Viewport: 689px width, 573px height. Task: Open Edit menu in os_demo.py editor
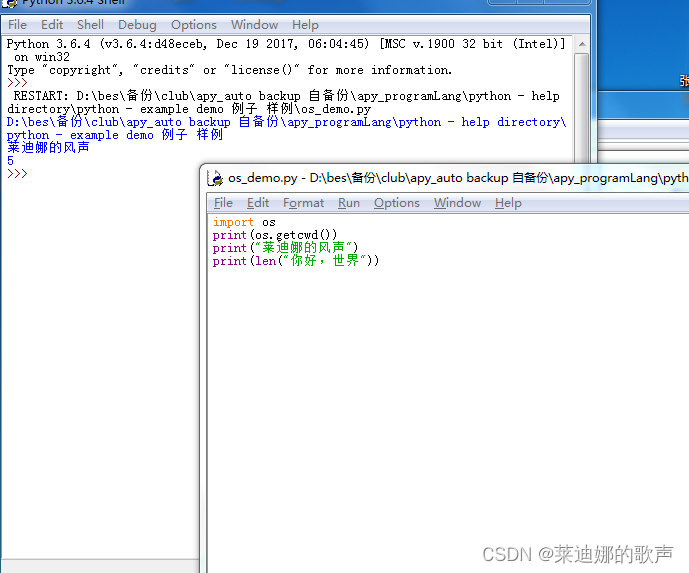pos(257,203)
